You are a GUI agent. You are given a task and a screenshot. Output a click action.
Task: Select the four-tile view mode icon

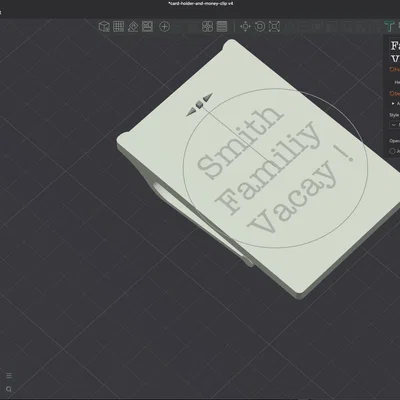pyautogui.click(x=207, y=26)
